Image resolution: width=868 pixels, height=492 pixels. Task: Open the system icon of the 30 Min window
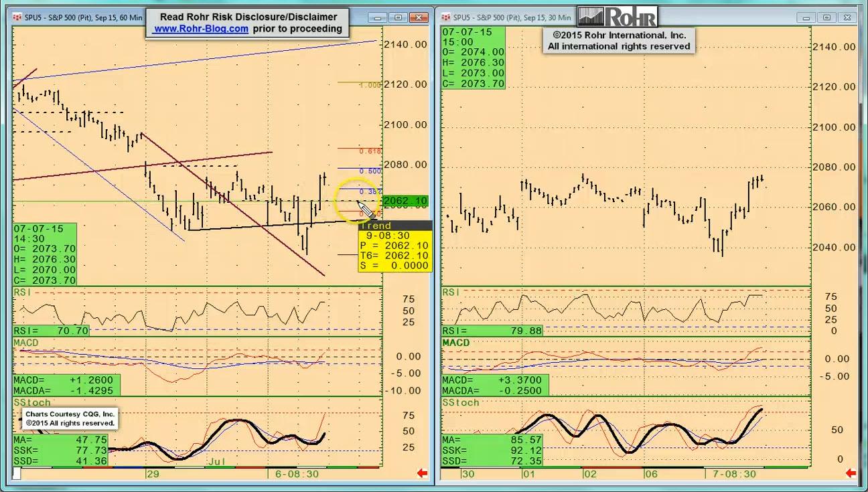pyautogui.click(x=445, y=17)
